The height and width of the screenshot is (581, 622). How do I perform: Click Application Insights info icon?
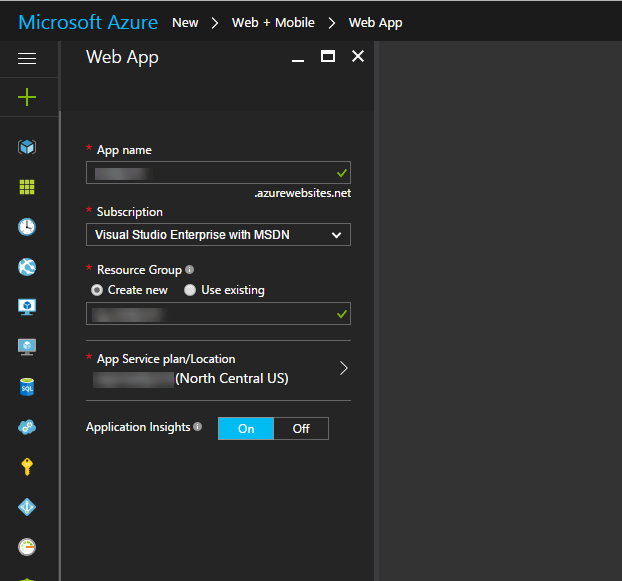[198, 427]
